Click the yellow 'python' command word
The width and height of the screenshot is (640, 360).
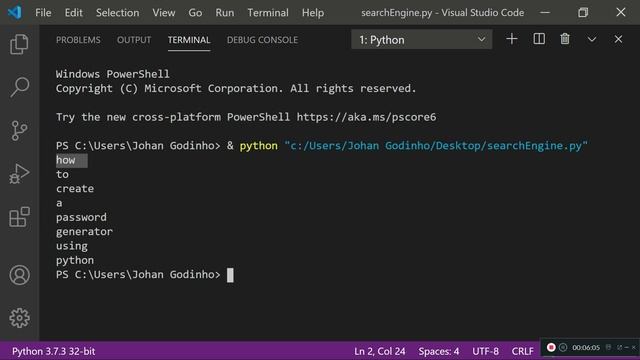pyautogui.click(x=258, y=146)
